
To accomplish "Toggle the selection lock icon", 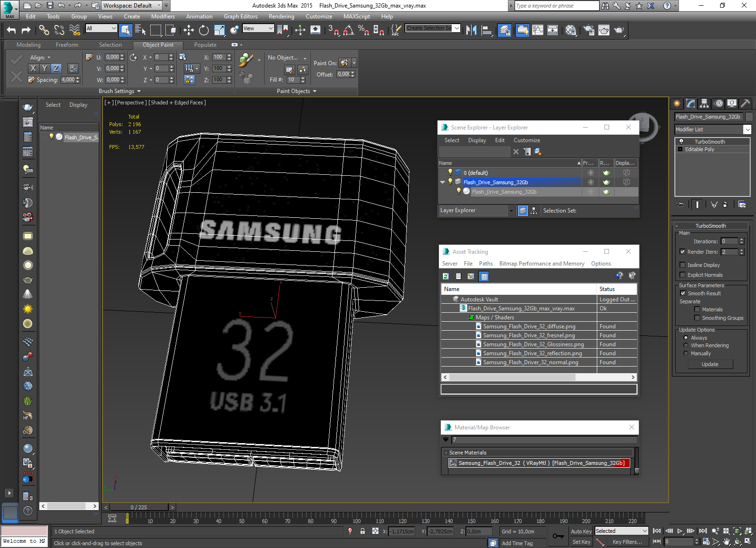I will click(x=362, y=531).
